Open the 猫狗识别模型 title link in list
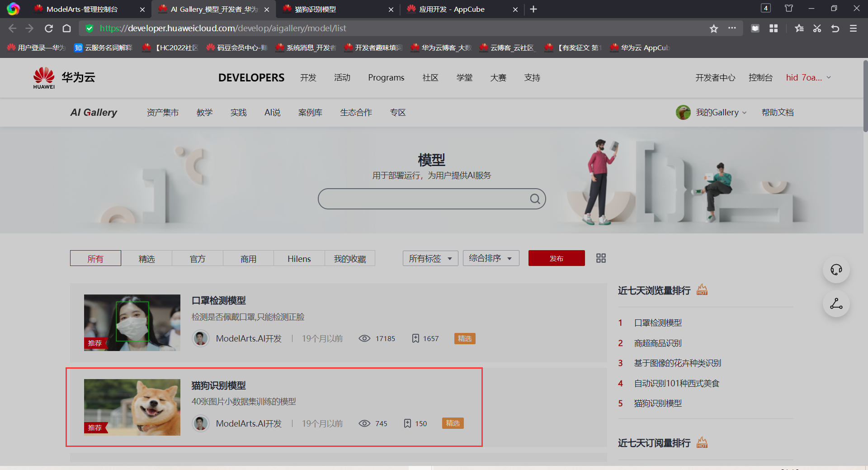The image size is (868, 470). [219, 386]
